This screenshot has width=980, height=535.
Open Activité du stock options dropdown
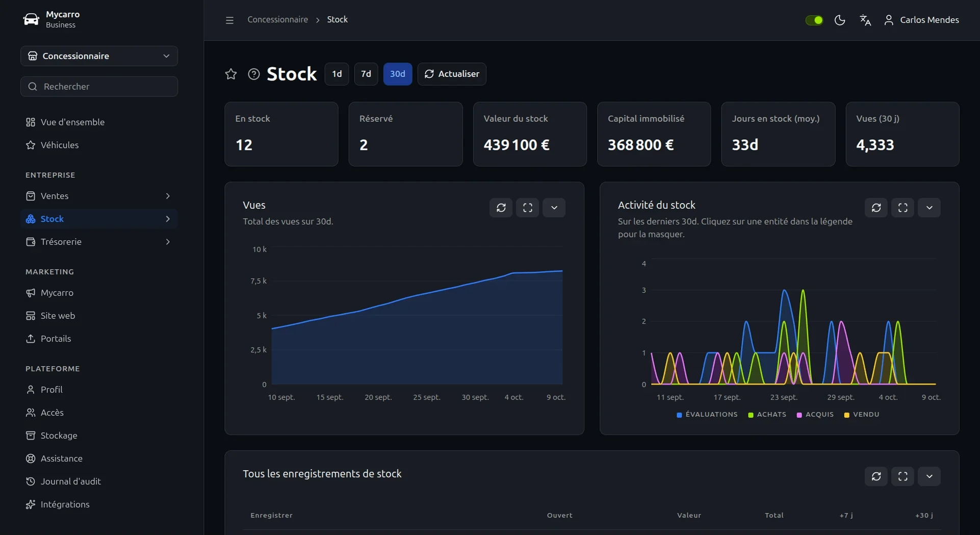click(930, 208)
